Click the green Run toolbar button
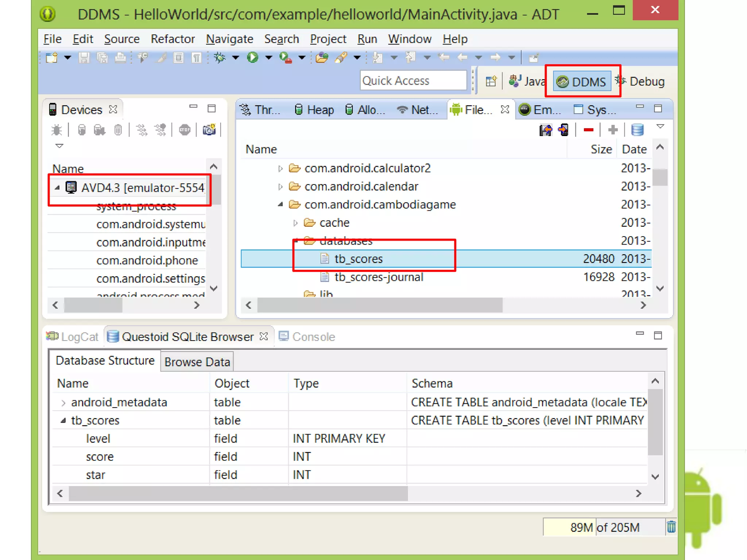The image size is (747, 560). 252,58
